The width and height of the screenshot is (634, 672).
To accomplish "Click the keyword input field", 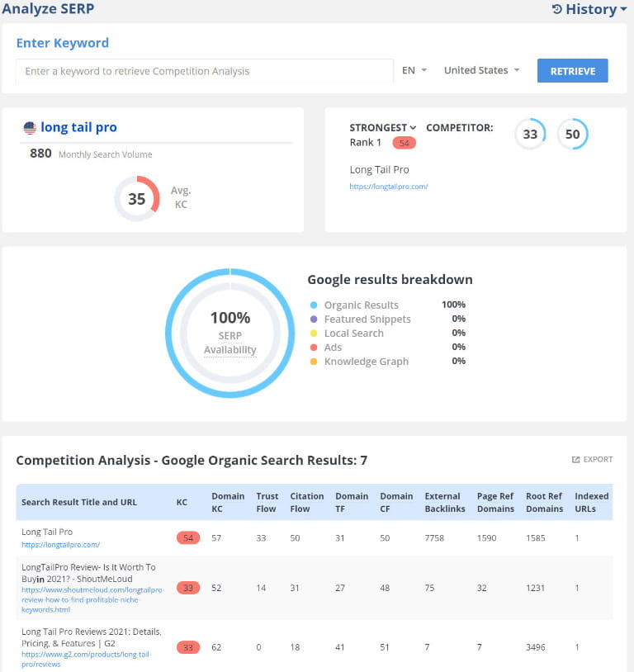I will [203, 72].
